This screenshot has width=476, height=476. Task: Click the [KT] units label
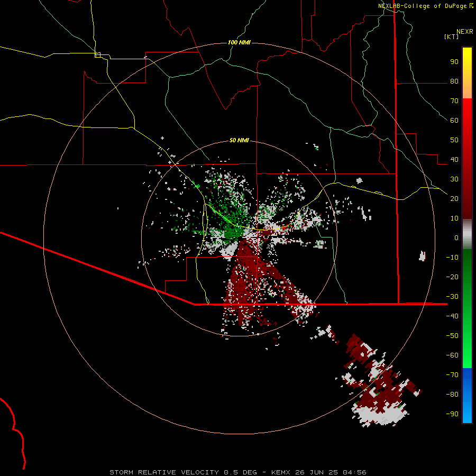point(451,36)
